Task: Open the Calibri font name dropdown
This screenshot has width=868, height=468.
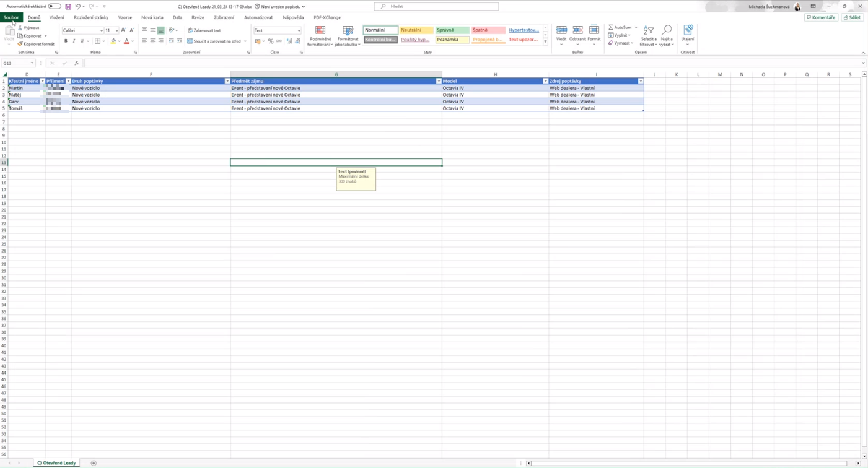Action: click(102, 30)
